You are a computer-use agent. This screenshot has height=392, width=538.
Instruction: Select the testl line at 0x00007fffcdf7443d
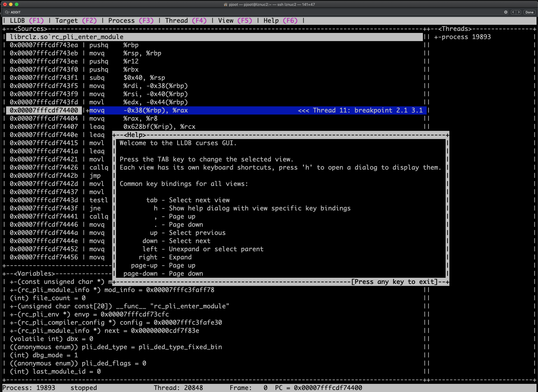click(59, 200)
